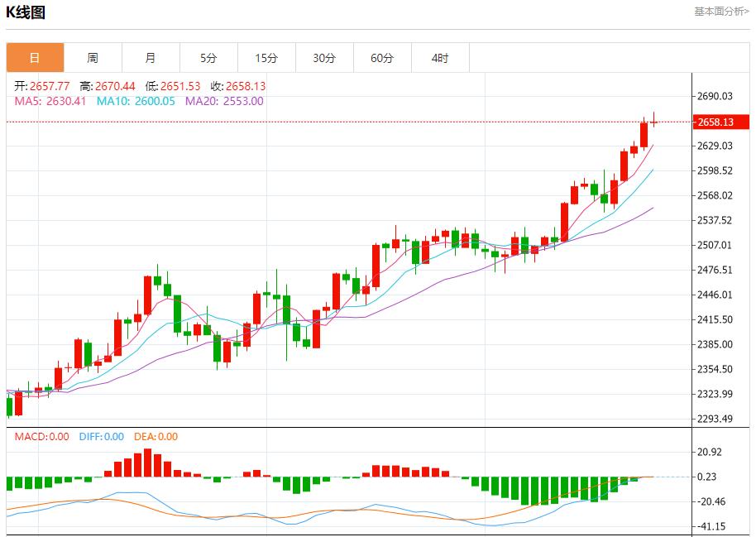The height and width of the screenshot is (537, 756).
Task: Click the MA5 legend label
Action: [x=51, y=101]
